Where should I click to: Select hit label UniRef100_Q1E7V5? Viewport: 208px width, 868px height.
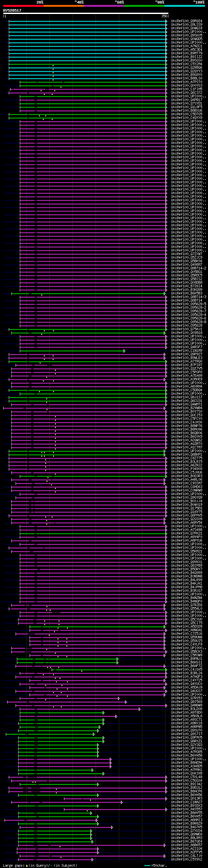tap(187, 368)
